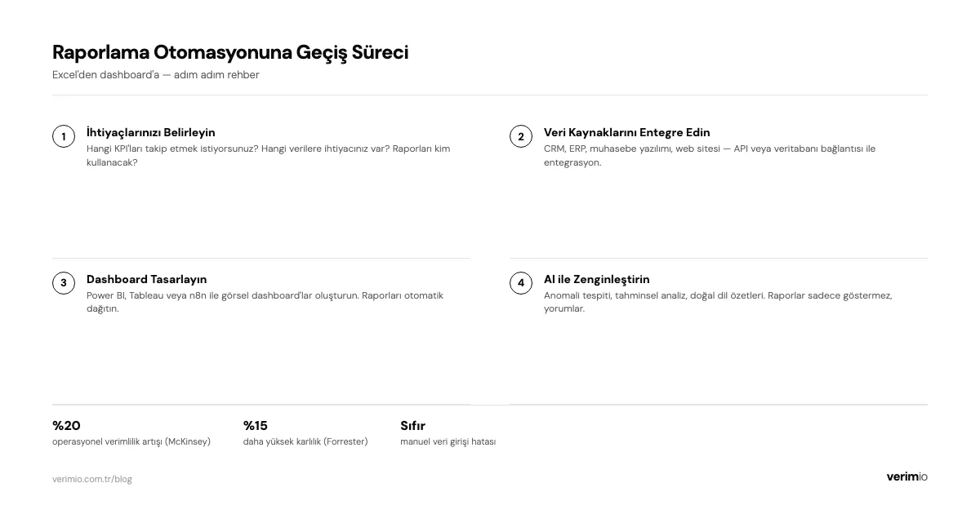Click the step 4 circle icon

[521, 283]
